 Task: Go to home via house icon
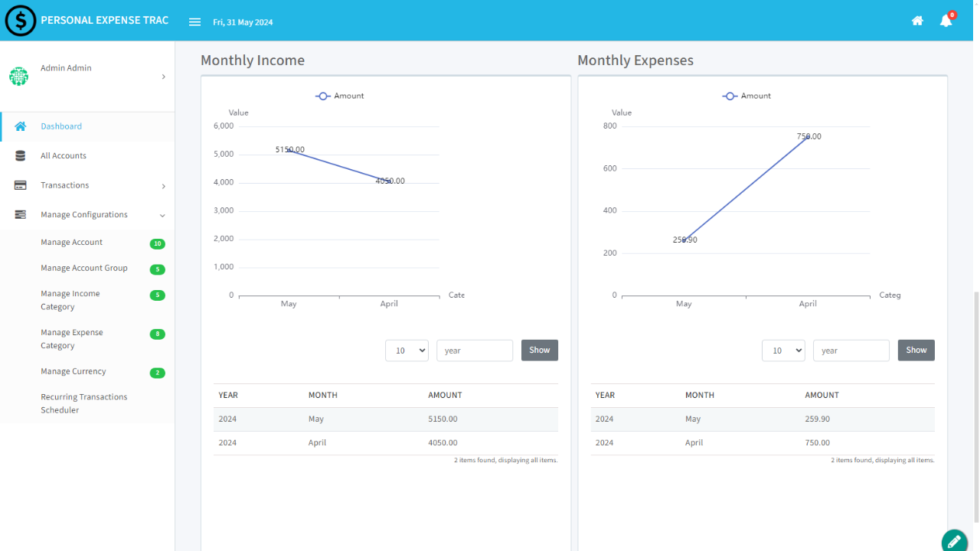(x=917, y=21)
